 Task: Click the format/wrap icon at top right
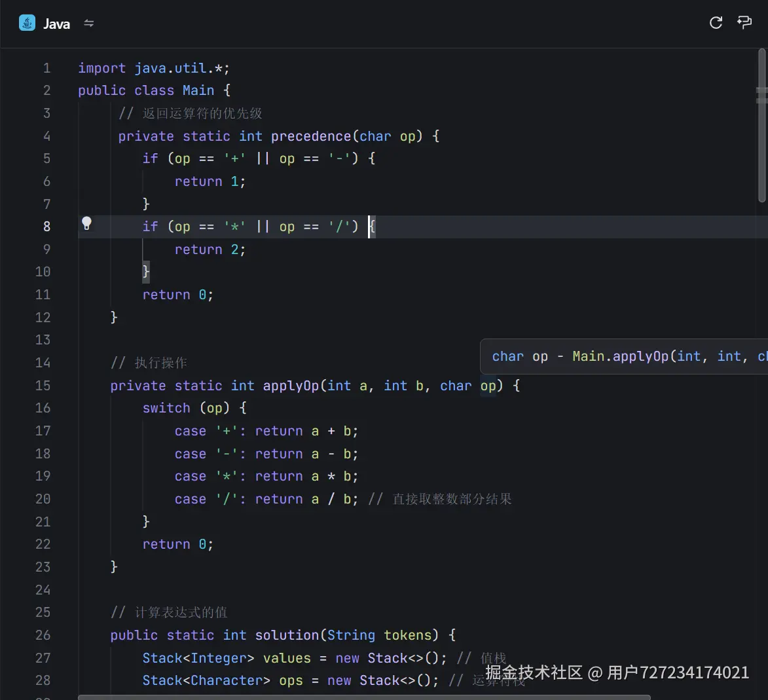click(744, 22)
